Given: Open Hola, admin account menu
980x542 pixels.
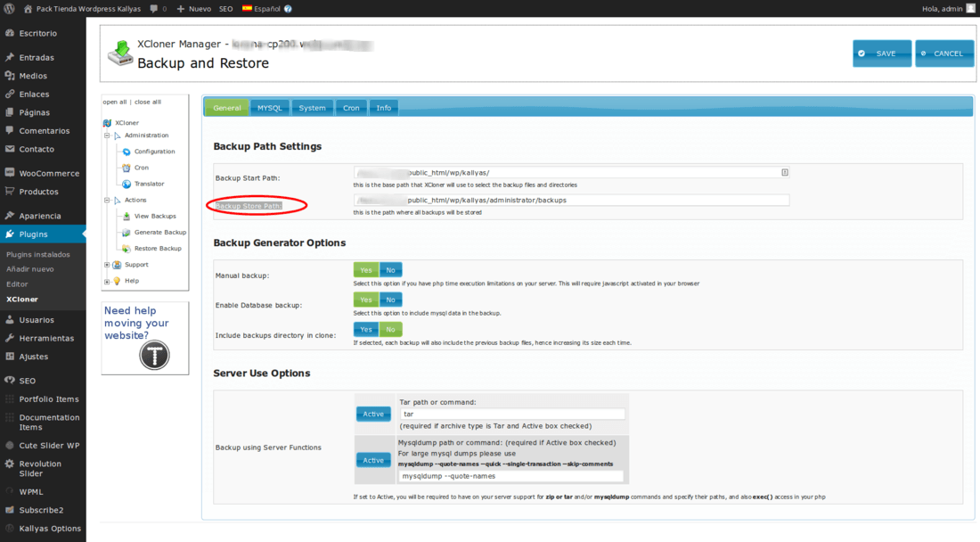Looking at the screenshot, I should (x=948, y=9).
